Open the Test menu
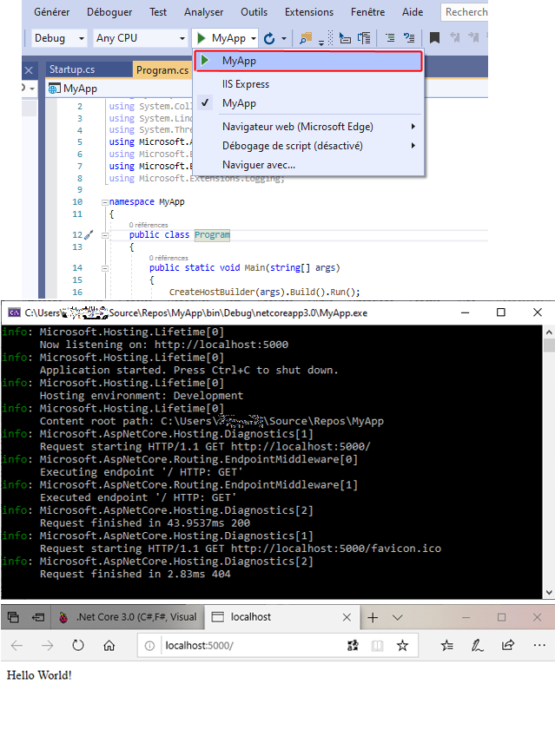 tap(158, 12)
